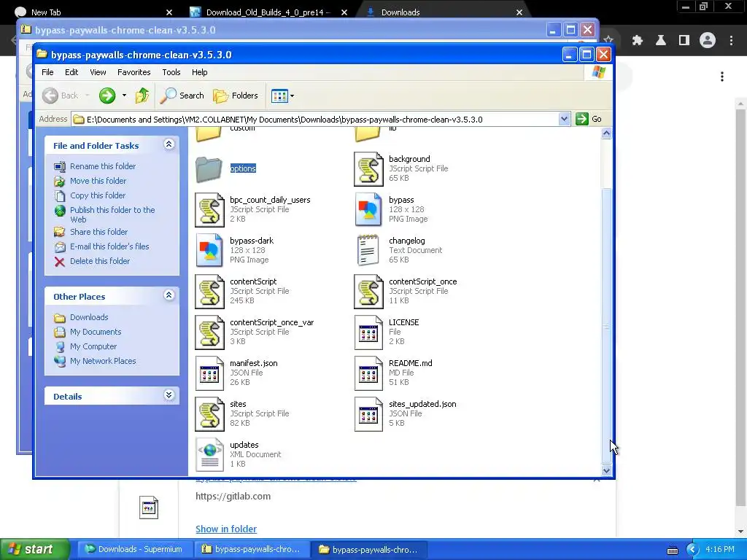Open the Favorites menu

tap(134, 72)
